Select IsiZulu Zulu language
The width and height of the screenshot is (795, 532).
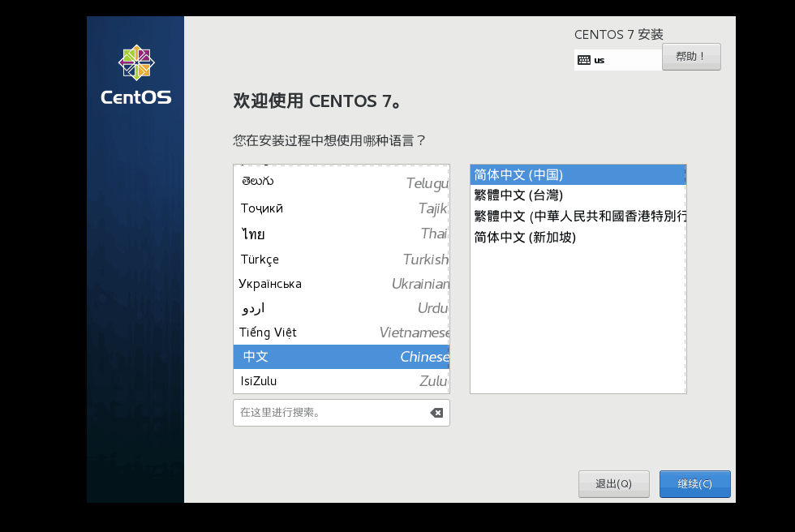(x=342, y=381)
